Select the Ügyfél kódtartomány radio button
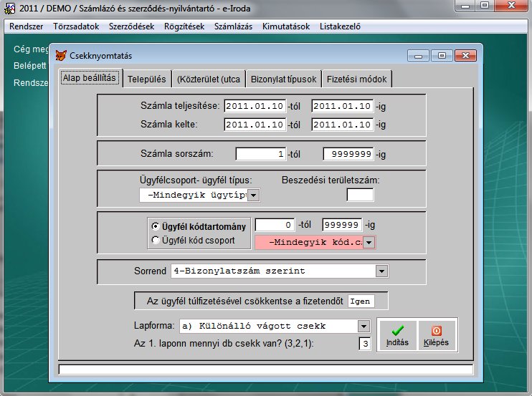Screen dimensions: 532x396 pyautogui.click(x=156, y=226)
